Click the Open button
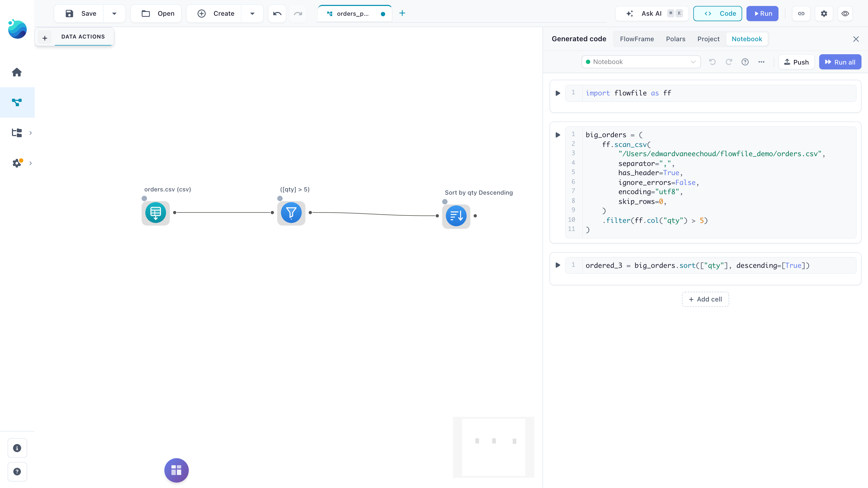 [156, 14]
